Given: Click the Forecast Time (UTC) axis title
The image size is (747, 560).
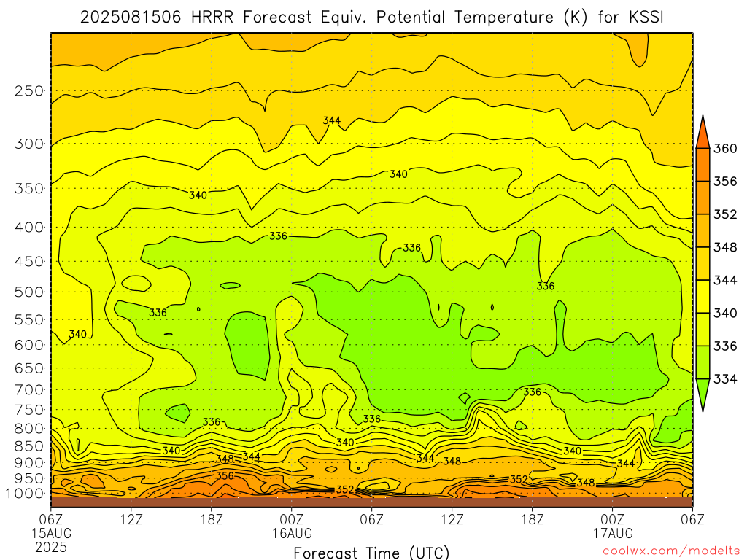Looking at the screenshot, I should (371, 553).
